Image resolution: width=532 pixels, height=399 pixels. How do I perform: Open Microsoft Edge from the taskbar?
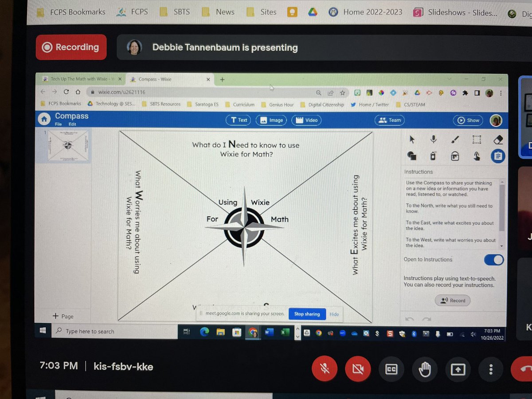(205, 332)
